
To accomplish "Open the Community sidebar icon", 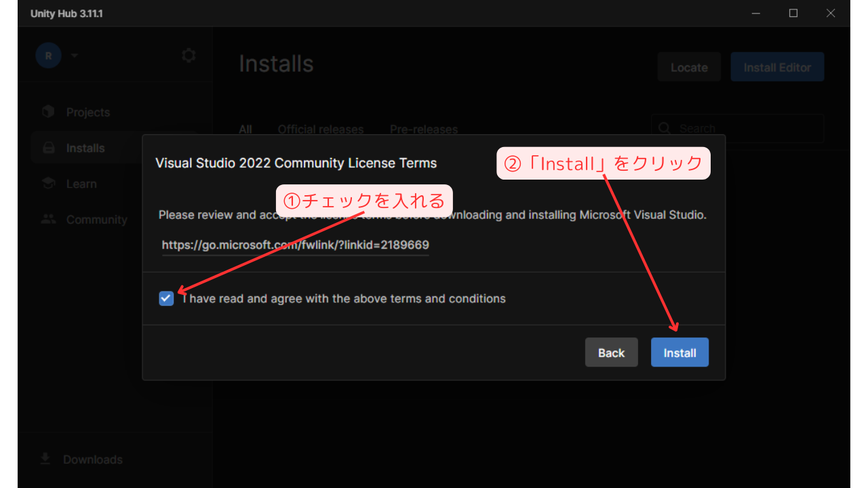I will coord(47,219).
